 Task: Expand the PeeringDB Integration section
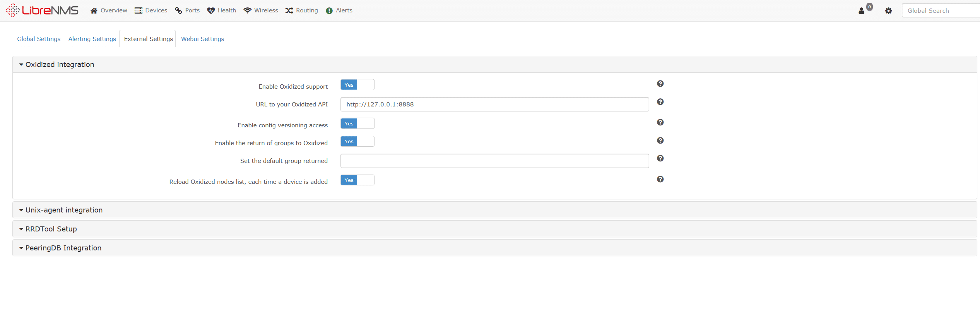click(x=494, y=248)
